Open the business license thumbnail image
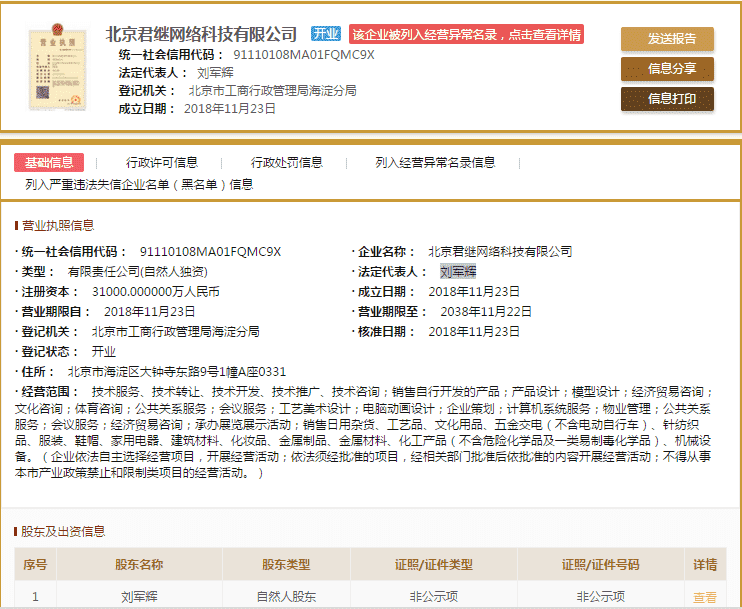This screenshot has width=742, height=609. point(57,67)
